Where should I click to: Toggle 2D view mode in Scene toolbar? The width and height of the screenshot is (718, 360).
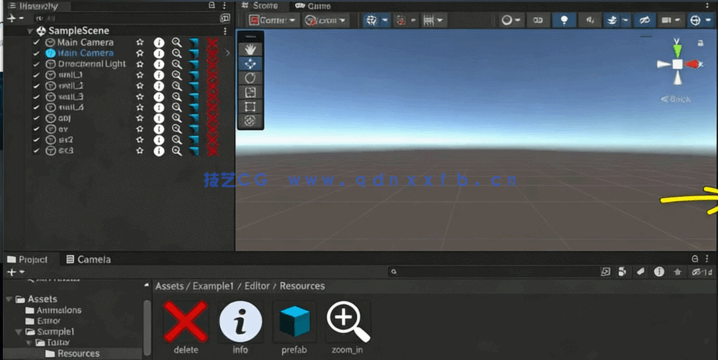(x=538, y=20)
